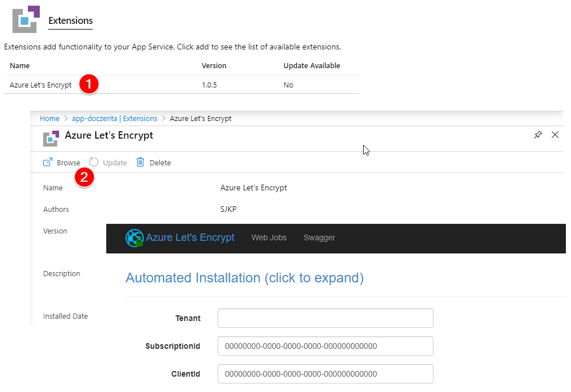The width and height of the screenshot is (571, 392).
Task: Pin the Azure Let's Encrypt blade
Action: coord(538,135)
